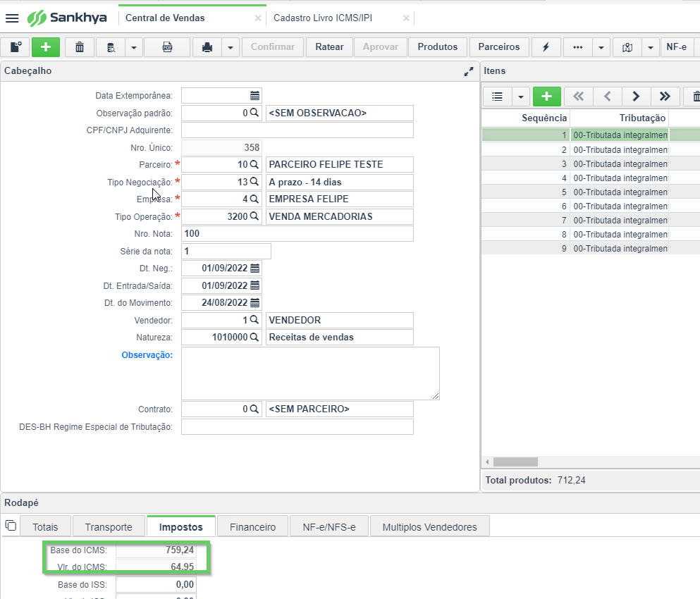
Task: Select the Impostos tab
Action: pyautogui.click(x=180, y=527)
